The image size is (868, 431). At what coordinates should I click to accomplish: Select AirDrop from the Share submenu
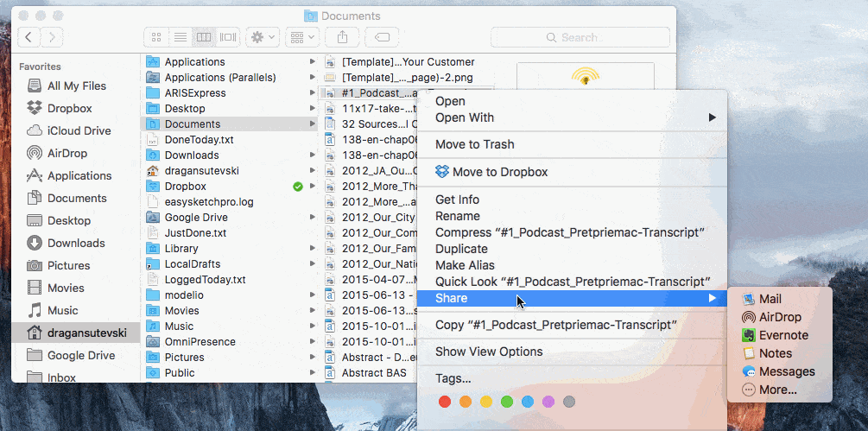(x=780, y=317)
